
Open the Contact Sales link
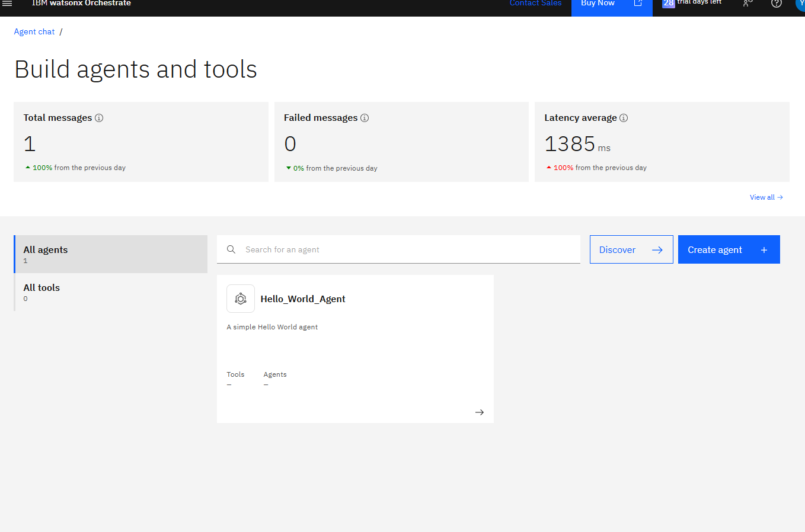tap(535, 4)
